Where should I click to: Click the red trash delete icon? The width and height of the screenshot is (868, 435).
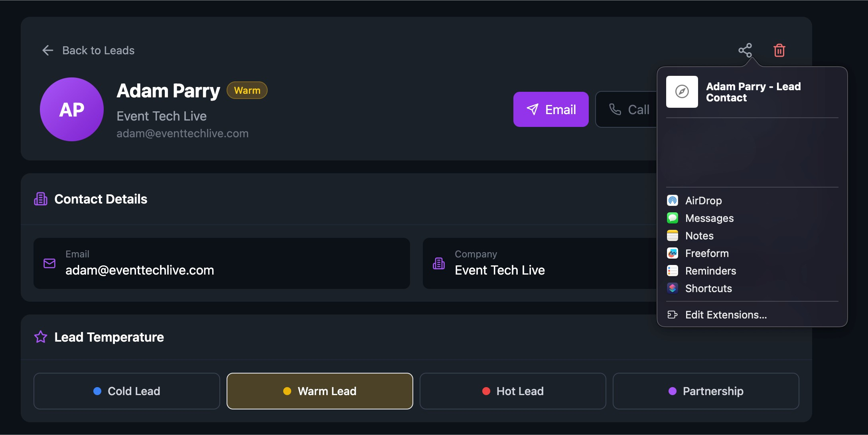click(779, 50)
